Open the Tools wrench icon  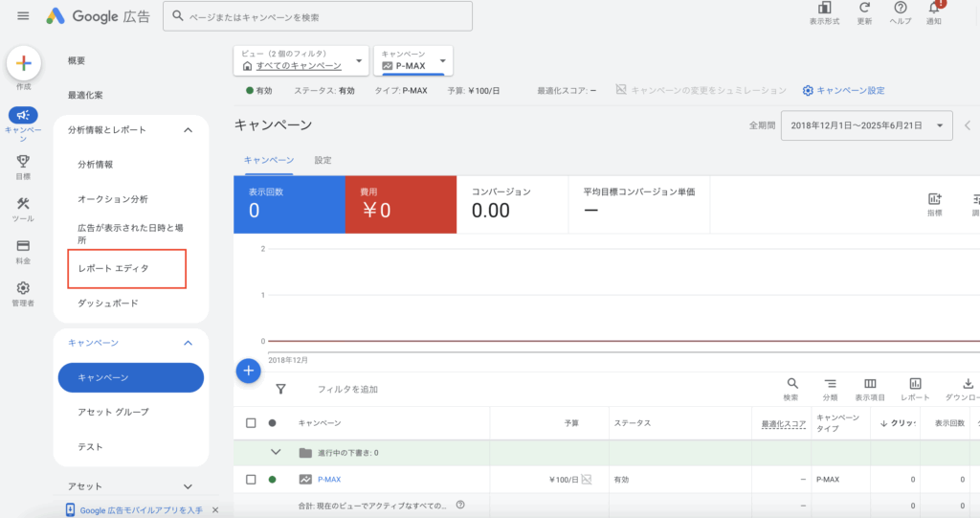point(23,205)
